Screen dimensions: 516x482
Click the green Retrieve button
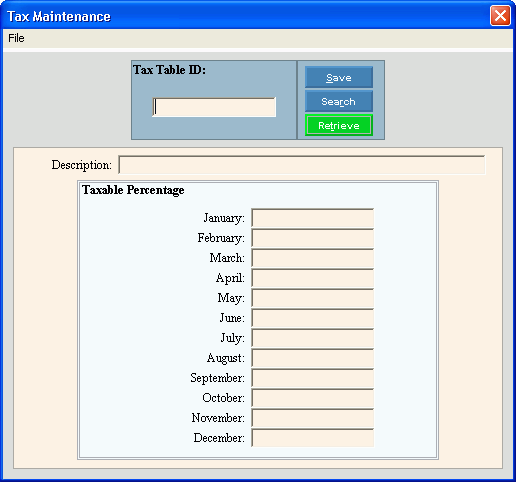click(x=339, y=125)
